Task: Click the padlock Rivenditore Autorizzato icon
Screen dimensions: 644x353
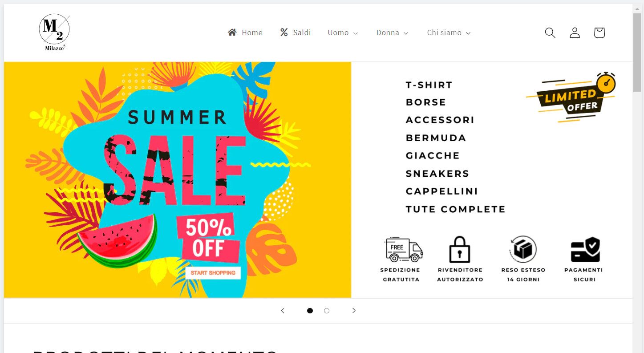Action: tap(460, 249)
